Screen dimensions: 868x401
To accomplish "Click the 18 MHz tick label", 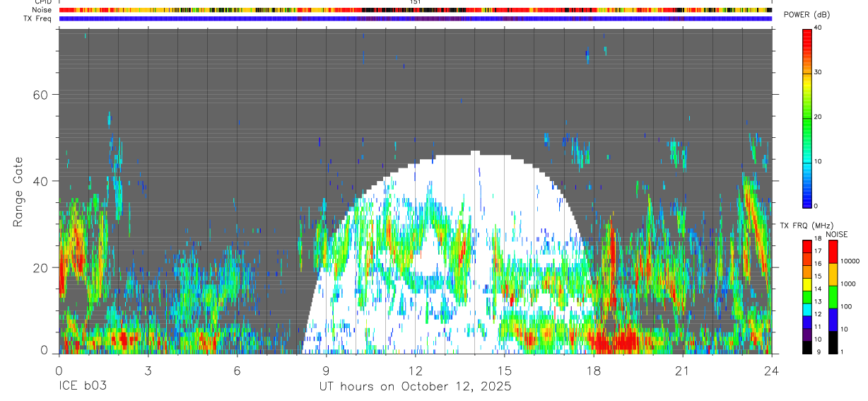I will click(x=818, y=238).
